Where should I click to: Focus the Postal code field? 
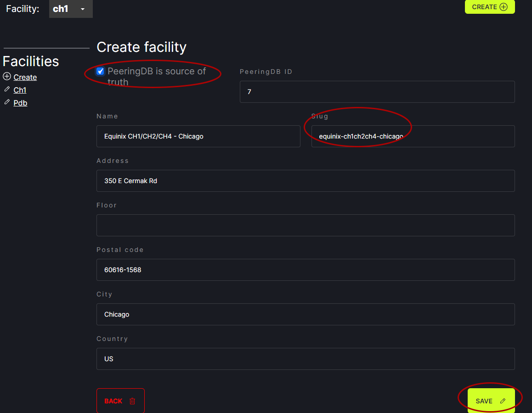click(305, 270)
